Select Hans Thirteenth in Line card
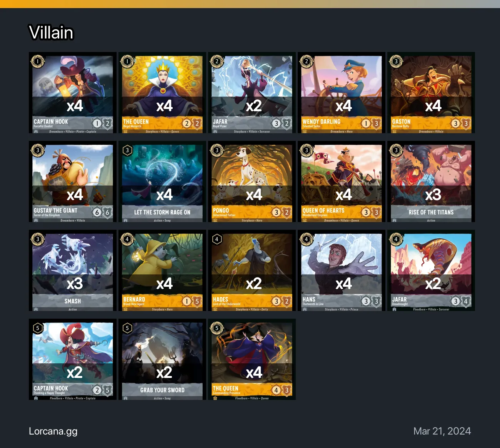 point(342,271)
